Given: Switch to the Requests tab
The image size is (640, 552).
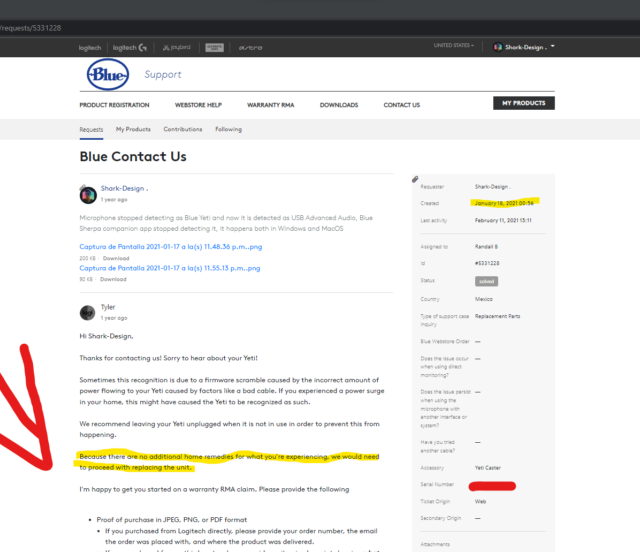Looking at the screenshot, I should point(91,129).
